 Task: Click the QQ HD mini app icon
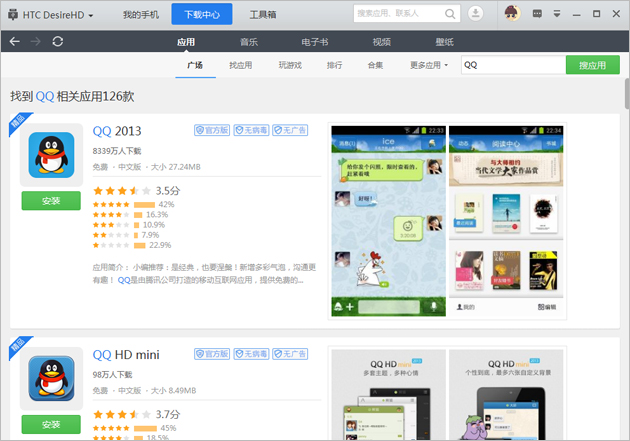51,379
